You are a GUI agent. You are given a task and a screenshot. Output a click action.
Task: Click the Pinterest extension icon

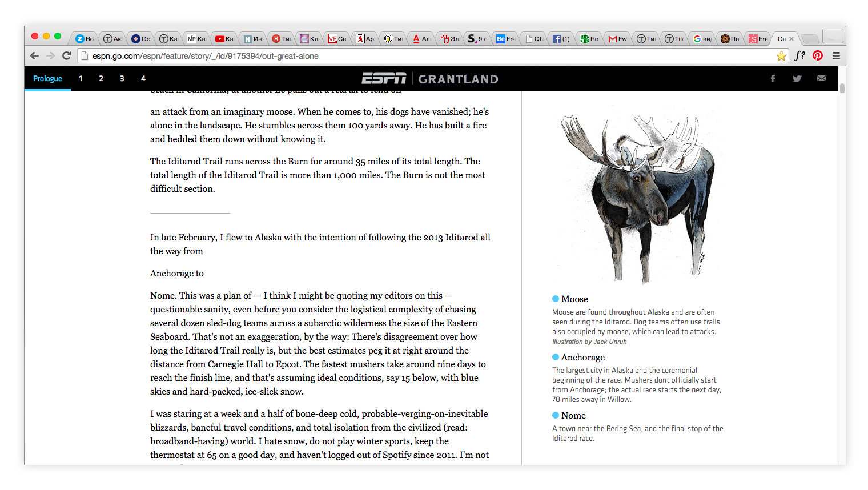[818, 55]
